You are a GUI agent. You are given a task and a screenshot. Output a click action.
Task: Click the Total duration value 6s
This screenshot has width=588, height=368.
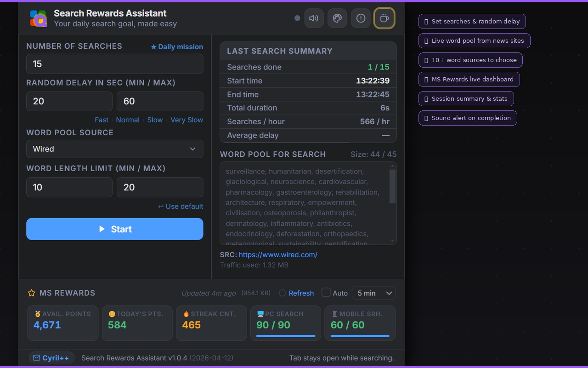click(x=385, y=108)
